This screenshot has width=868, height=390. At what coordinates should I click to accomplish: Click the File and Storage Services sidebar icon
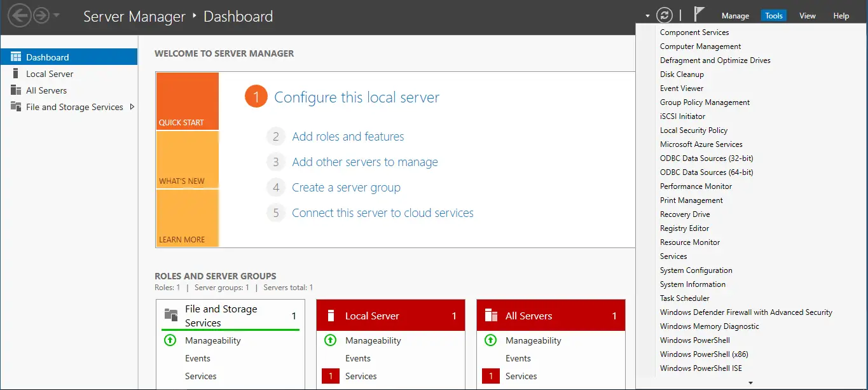click(x=16, y=107)
